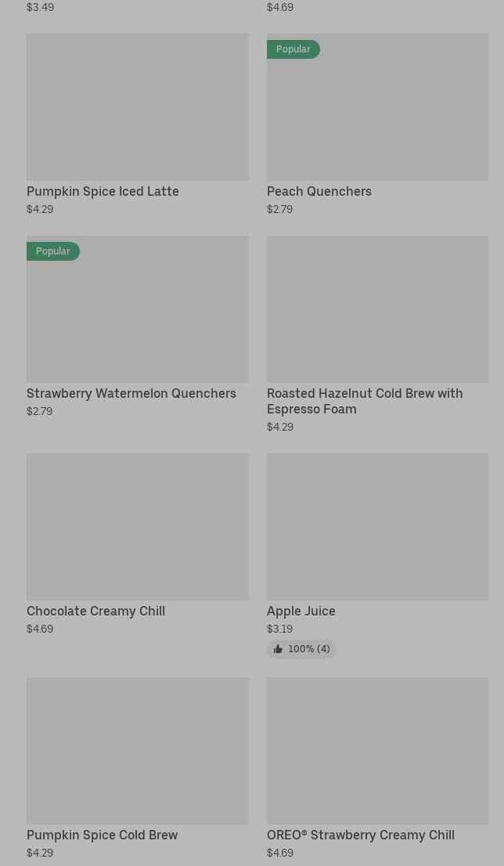Screen dimensions: 504x866
Task: Open the Roasted Hazelnut Cold Brew image
Action: point(377,309)
